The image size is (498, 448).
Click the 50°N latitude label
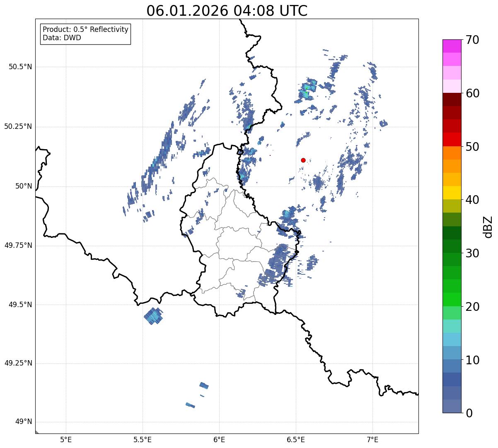click(24, 186)
